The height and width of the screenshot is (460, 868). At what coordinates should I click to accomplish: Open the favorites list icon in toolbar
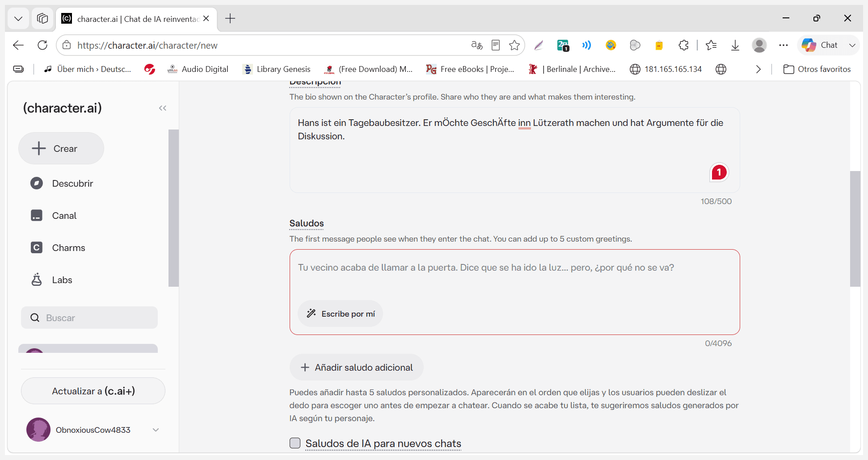click(711, 45)
